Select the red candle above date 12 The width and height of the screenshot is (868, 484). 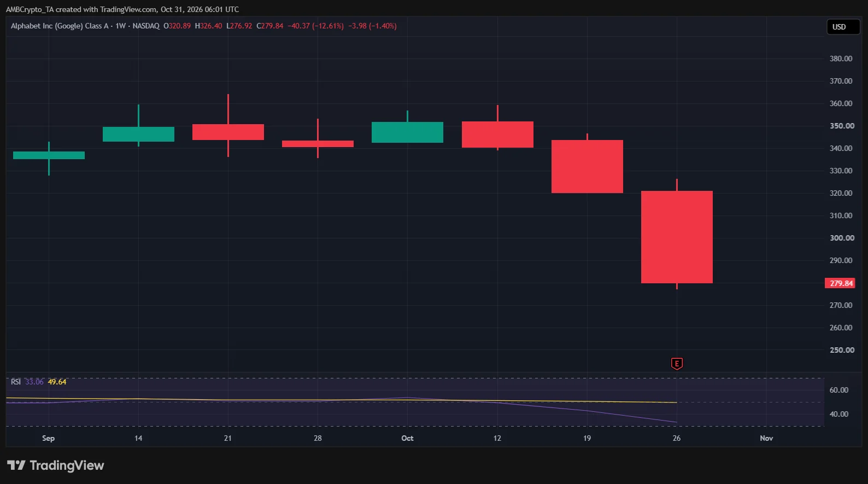coord(497,135)
